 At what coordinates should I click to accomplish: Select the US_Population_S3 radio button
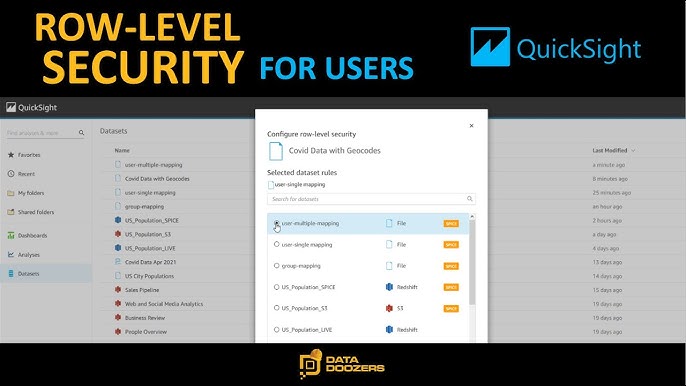click(276, 308)
